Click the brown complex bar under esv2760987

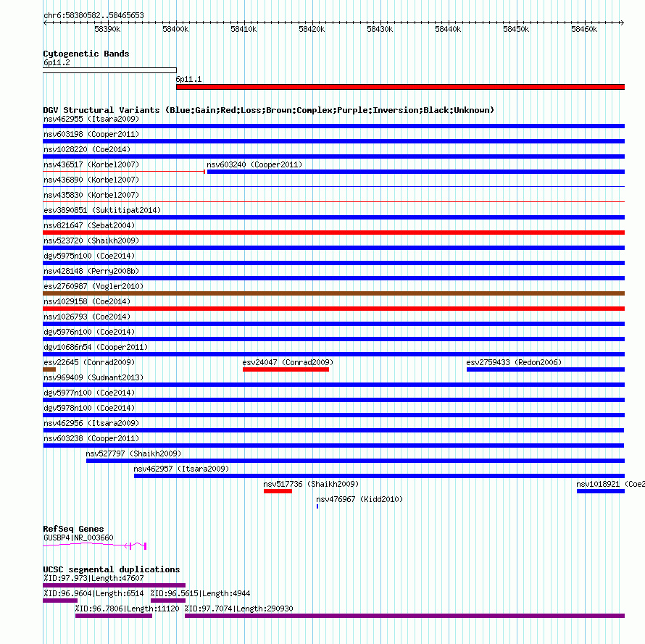(x=333, y=293)
